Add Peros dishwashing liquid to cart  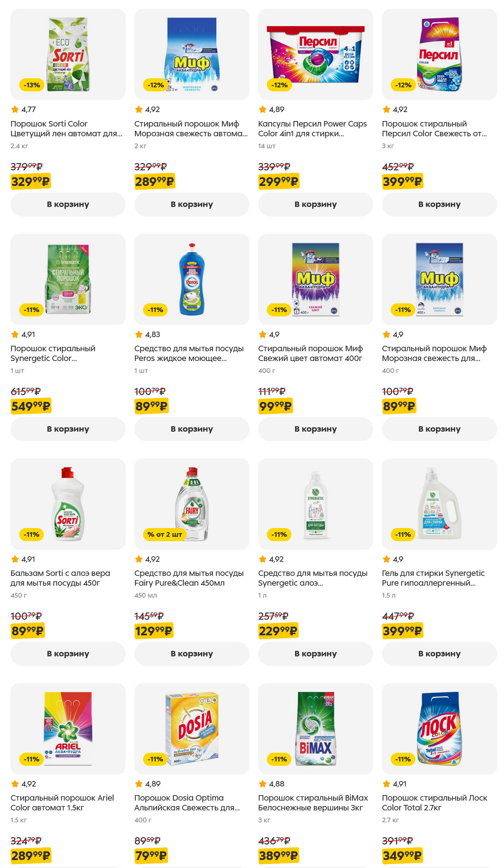(192, 429)
